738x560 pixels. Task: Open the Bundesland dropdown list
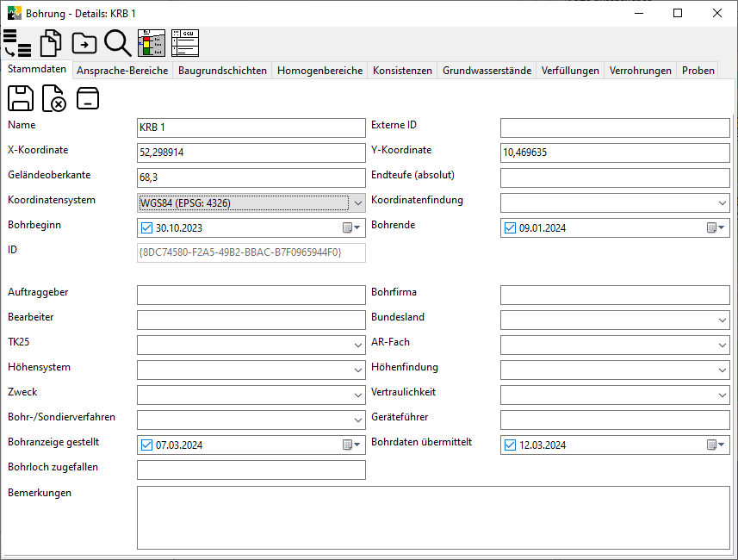pos(721,320)
